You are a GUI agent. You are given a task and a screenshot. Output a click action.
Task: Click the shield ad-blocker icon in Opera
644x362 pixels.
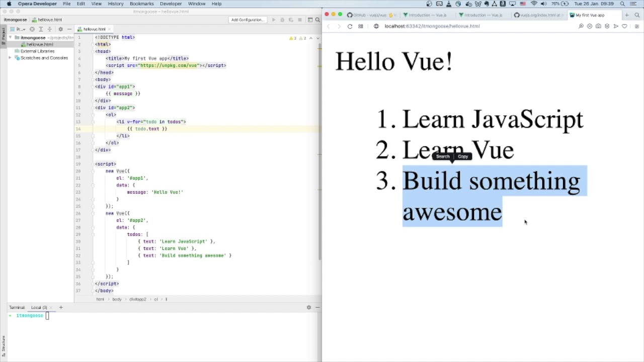pos(607,26)
